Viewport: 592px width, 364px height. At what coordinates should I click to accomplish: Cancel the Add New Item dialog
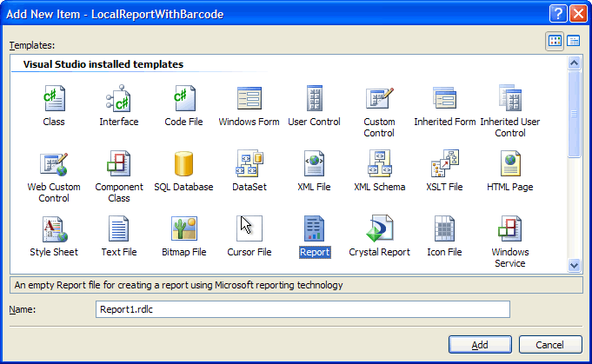point(549,344)
